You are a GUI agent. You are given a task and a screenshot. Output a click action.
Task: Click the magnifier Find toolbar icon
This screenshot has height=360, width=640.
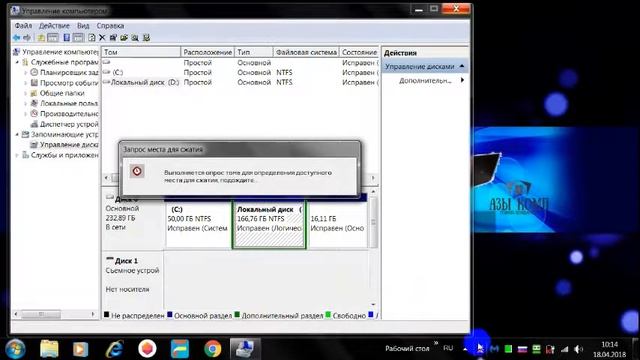pyautogui.click(x=135, y=38)
